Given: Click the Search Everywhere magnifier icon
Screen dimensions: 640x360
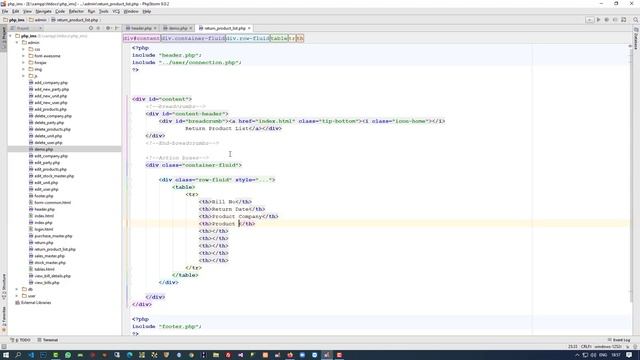Looking at the screenshot, I should tap(636, 20).
